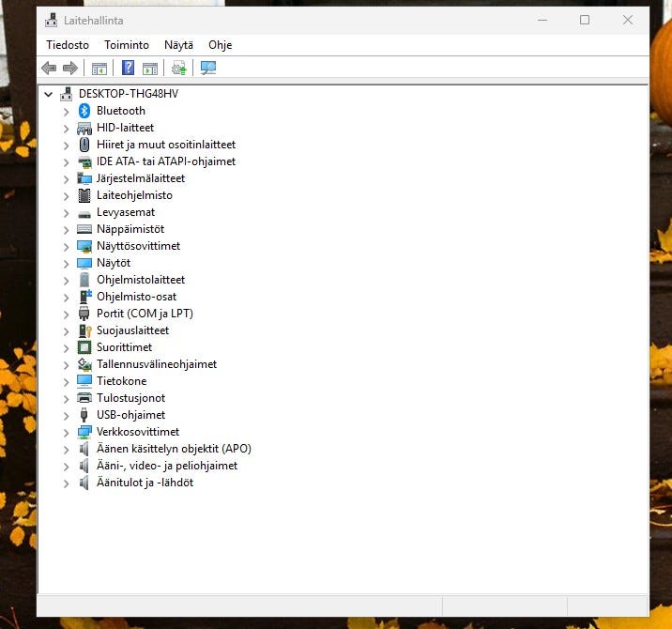Click the Levyasemat disk drive icon

[84, 214]
